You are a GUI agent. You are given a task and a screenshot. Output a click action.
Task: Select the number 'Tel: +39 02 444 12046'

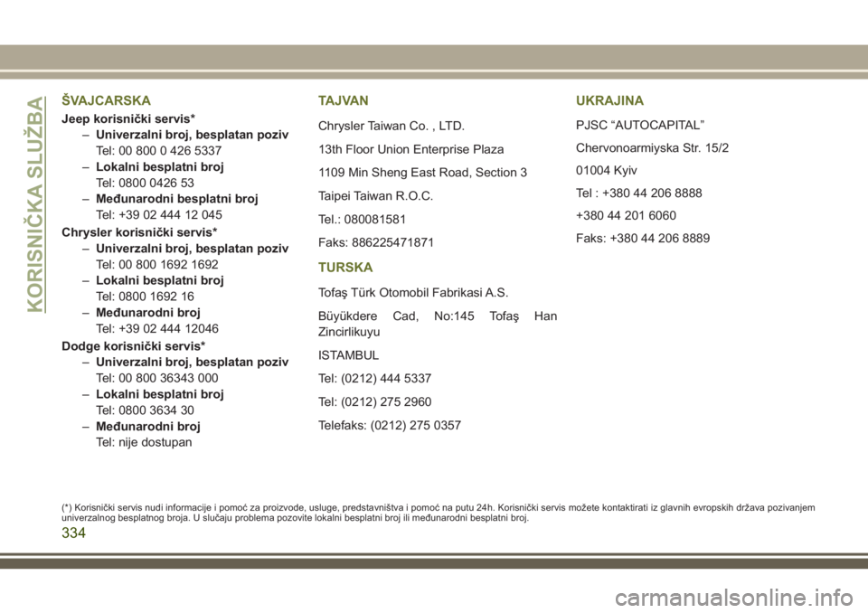tap(156, 328)
